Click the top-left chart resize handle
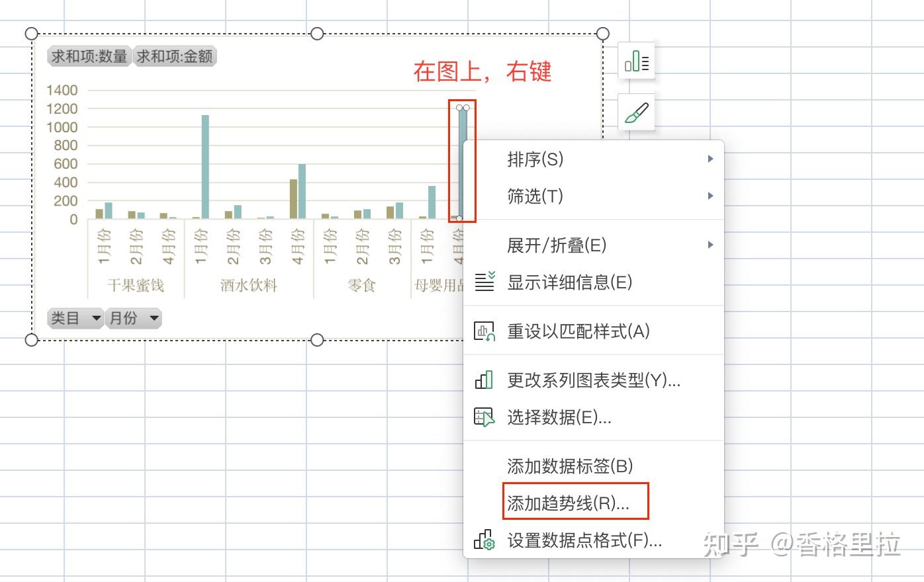This screenshot has width=924, height=582. pyautogui.click(x=31, y=34)
